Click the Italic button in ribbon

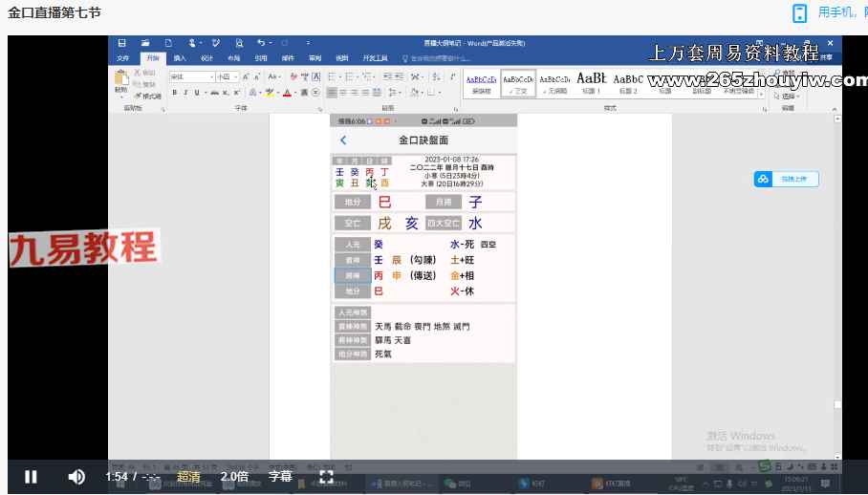coord(185,93)
